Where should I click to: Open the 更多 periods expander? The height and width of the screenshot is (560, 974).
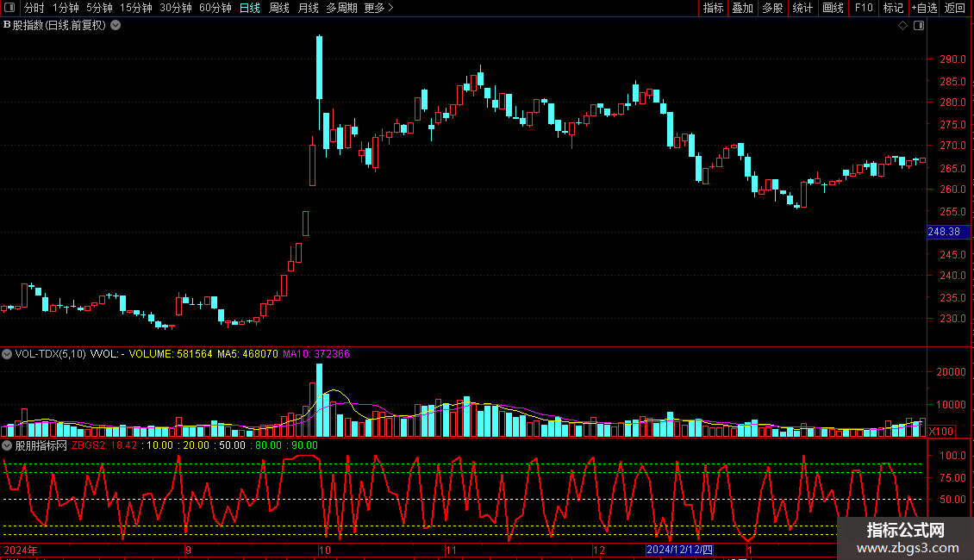tap(378, 8)
